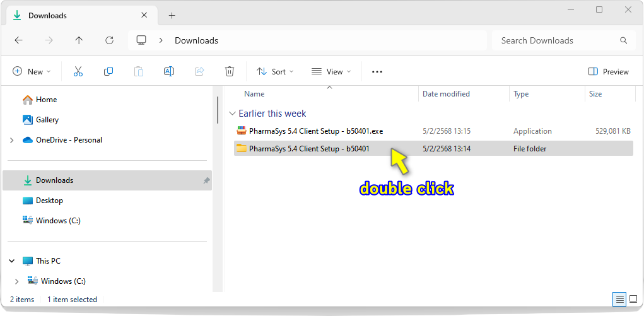Sort by Date modified column header

(x=446, y=94)
